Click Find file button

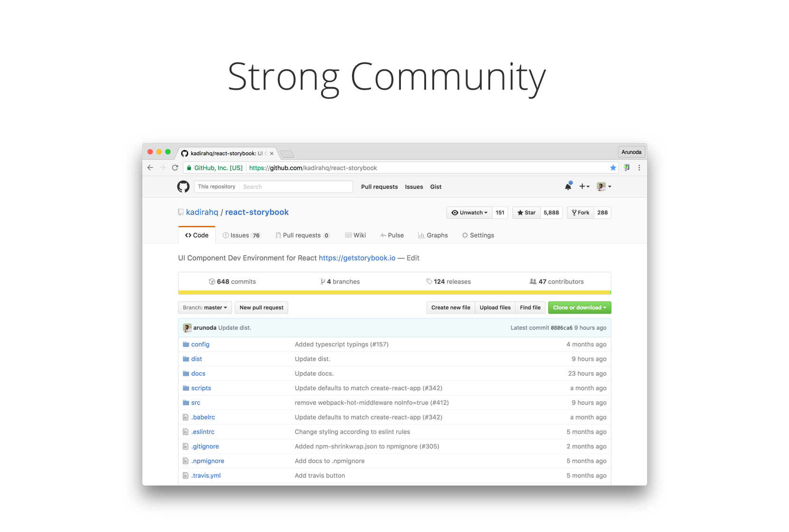click(530, 308)
